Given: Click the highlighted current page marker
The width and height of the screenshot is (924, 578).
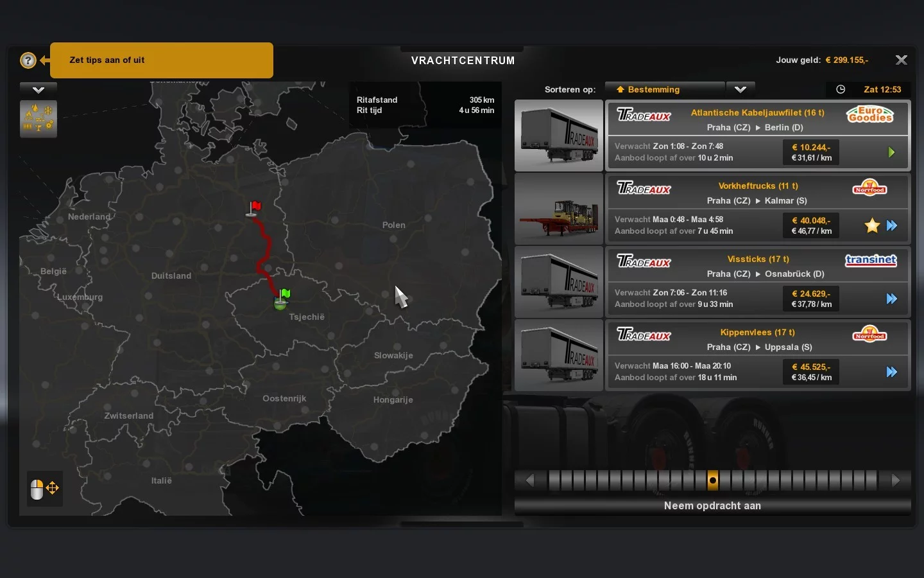Looking at the screenshot, I should point(713,480).
